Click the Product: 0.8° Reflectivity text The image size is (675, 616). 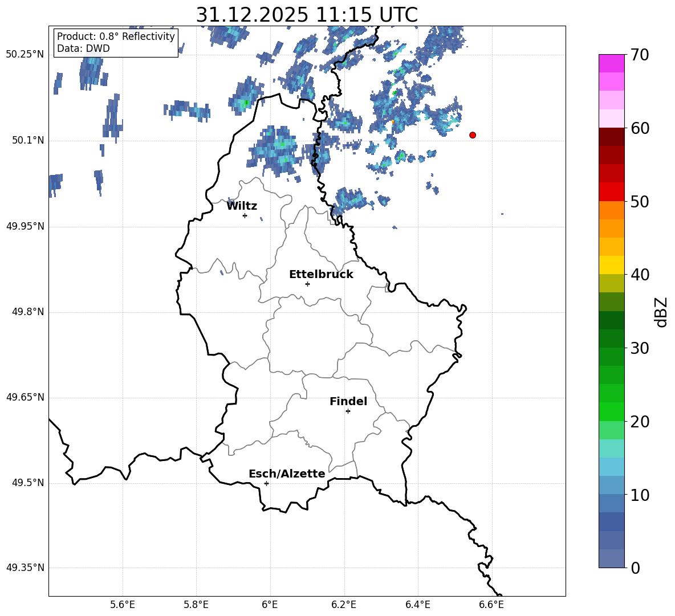click(x=116, y=36)
